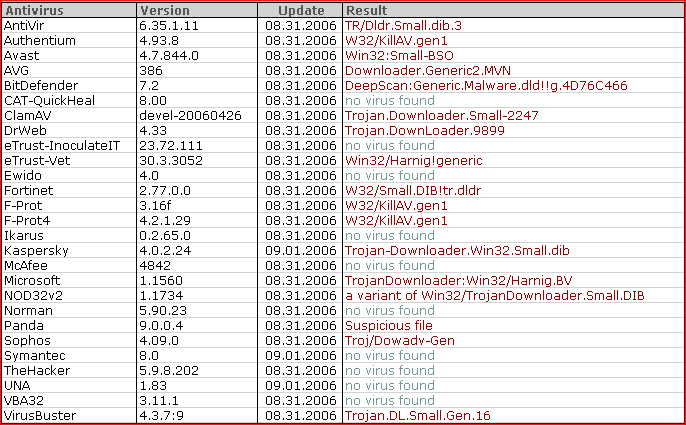Click eTrust-InoculateIT's no virus found result
This screenshot has width=686, height=425.
(x=390, y=145)
